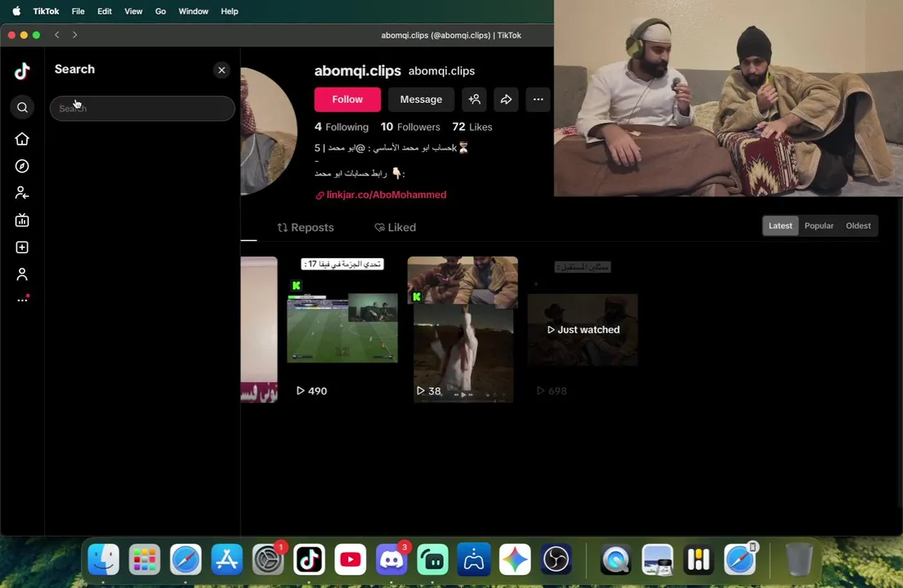This screenshot has height=588, width=903.
Task: Open Discord from the Dock
Action: coord(391,559)
